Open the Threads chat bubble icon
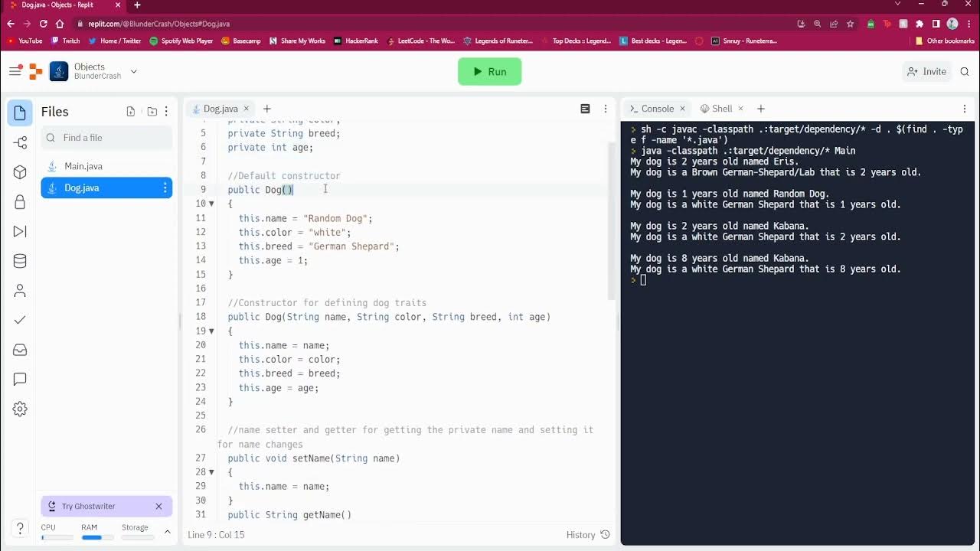This screenshot has height=551, width=980. point(20,380)
